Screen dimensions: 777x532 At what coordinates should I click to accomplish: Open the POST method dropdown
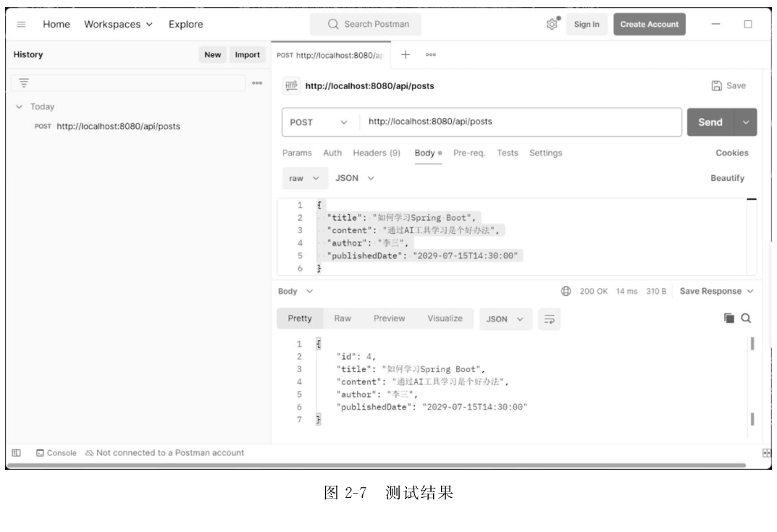point(319,122)
